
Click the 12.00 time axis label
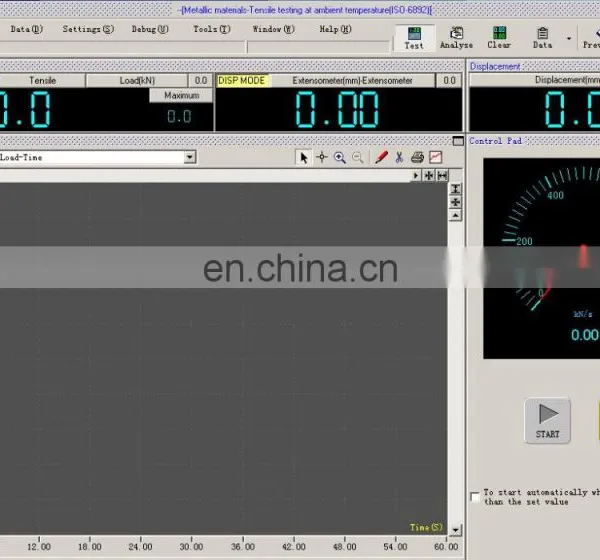tap(39, 547)
